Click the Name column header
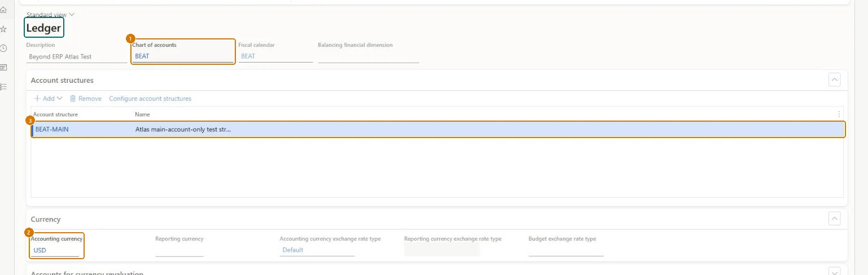Image resolution: width=868 pixels, height=275 pixels. [142, 114]
